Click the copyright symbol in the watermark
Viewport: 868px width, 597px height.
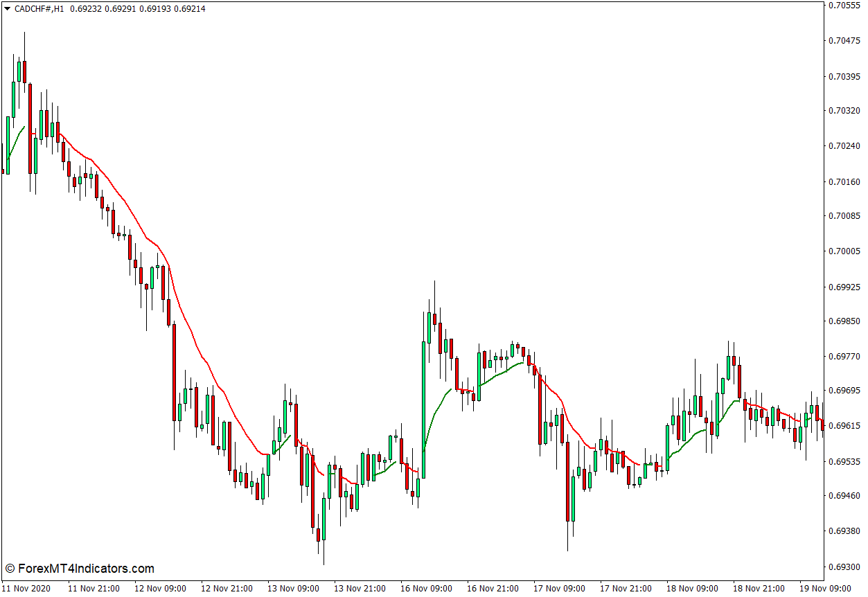pos(10,569)
